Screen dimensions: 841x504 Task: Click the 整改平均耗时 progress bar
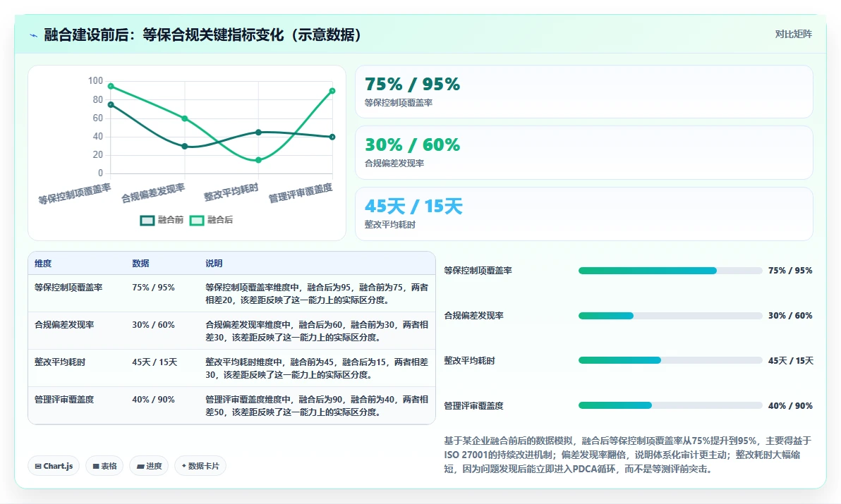click(670, 360)
